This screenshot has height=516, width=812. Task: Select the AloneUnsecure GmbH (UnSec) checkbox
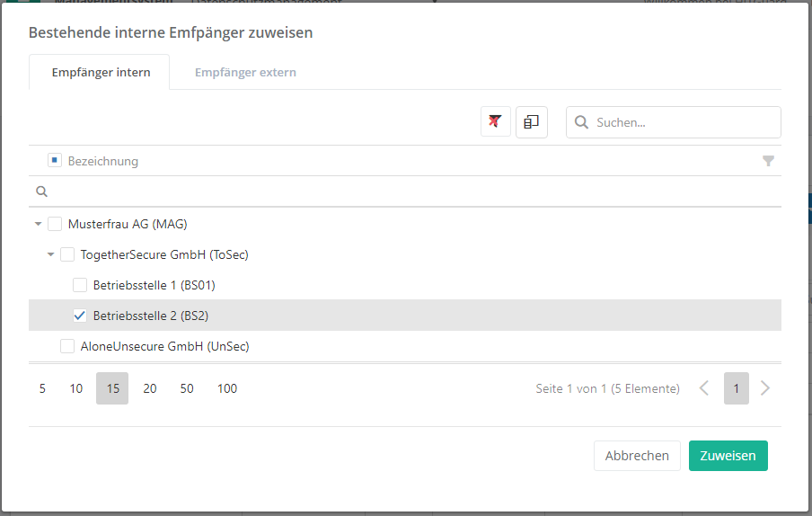click(67, 346)
